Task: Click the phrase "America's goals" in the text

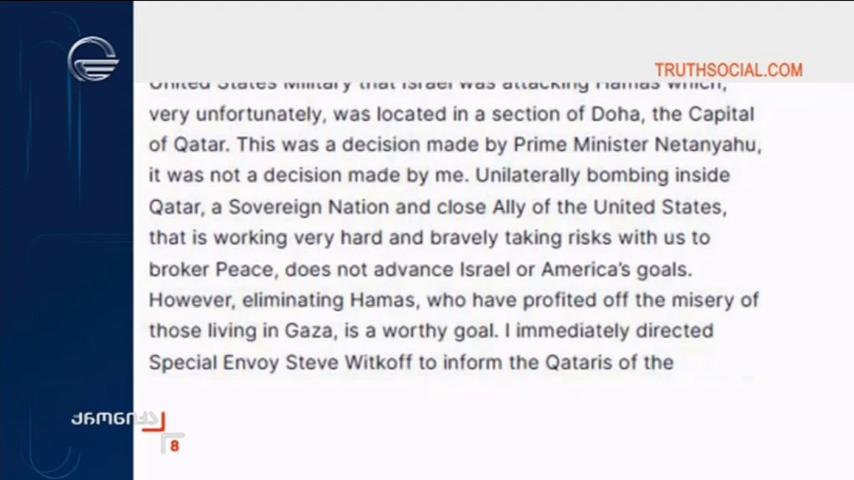Action: click(617, 270)
